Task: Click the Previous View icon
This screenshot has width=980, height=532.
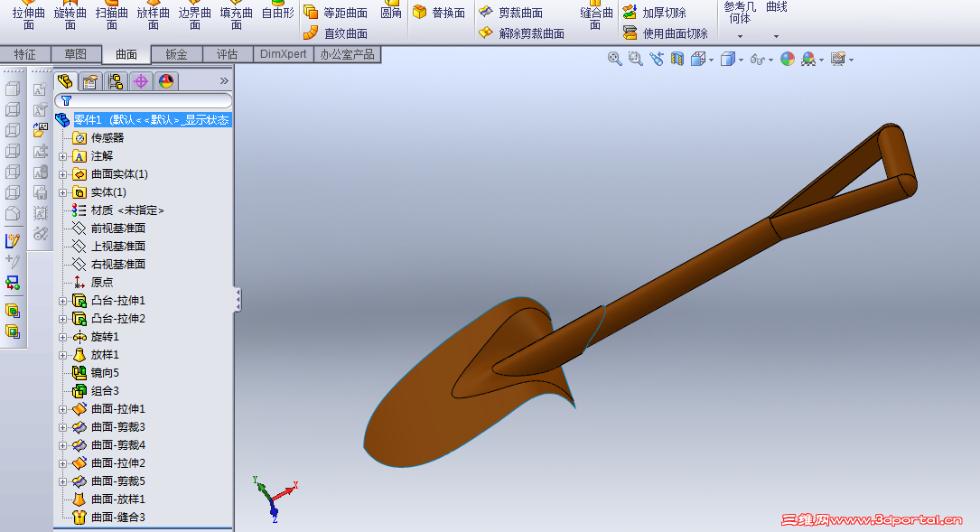Action: [657, 60]
